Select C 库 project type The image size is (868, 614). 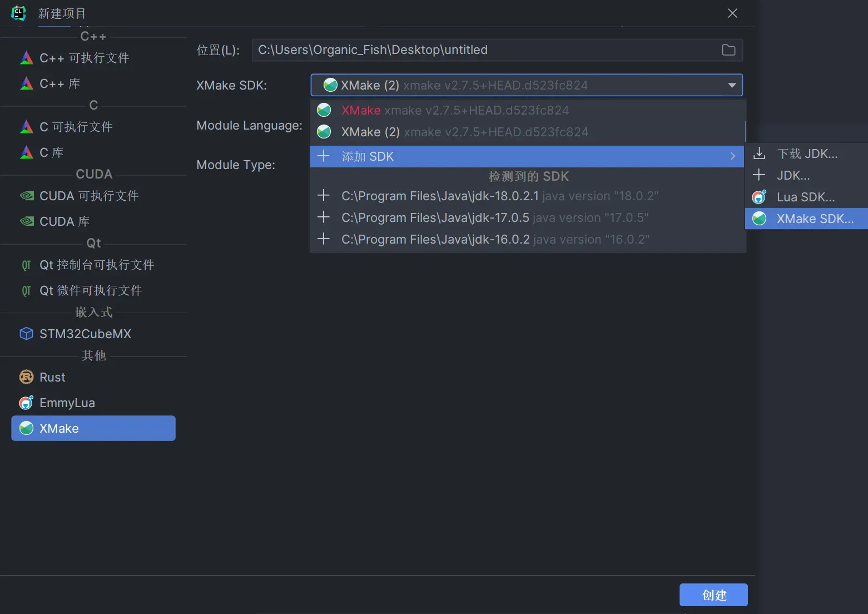pos(93,152)
